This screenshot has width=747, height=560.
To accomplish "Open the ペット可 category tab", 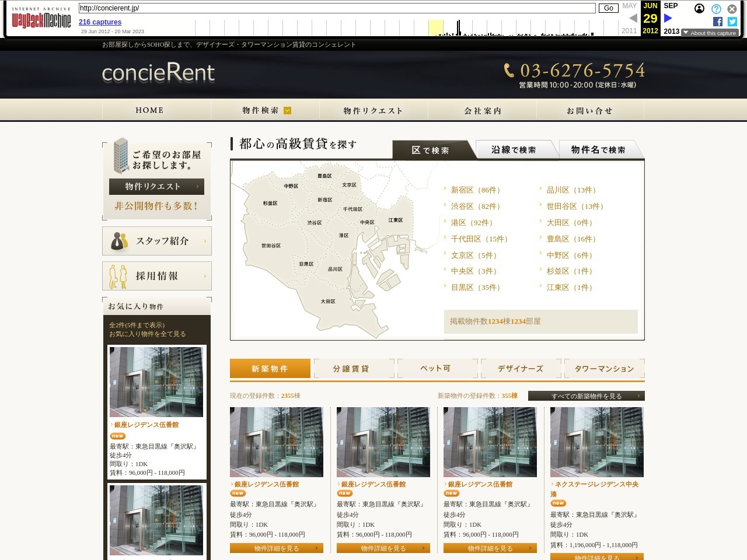I will tap(435, 368).
